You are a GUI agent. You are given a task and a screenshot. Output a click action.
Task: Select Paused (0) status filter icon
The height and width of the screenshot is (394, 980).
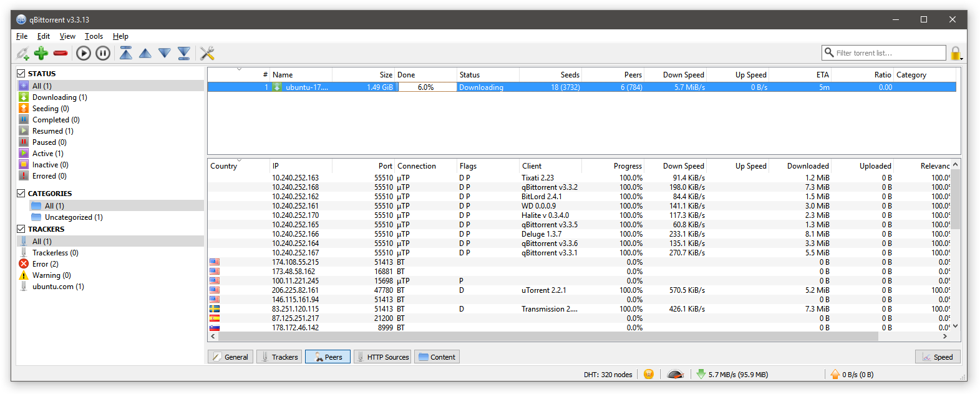(x=24, y=142)
